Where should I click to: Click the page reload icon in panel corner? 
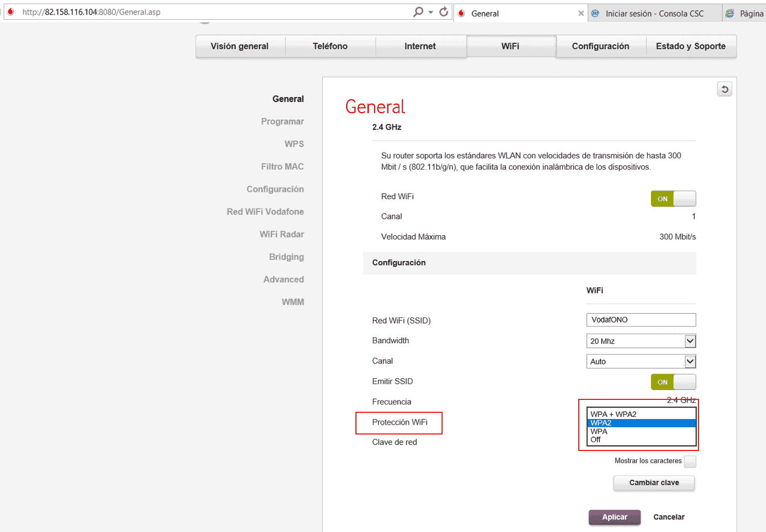[724, 89]
